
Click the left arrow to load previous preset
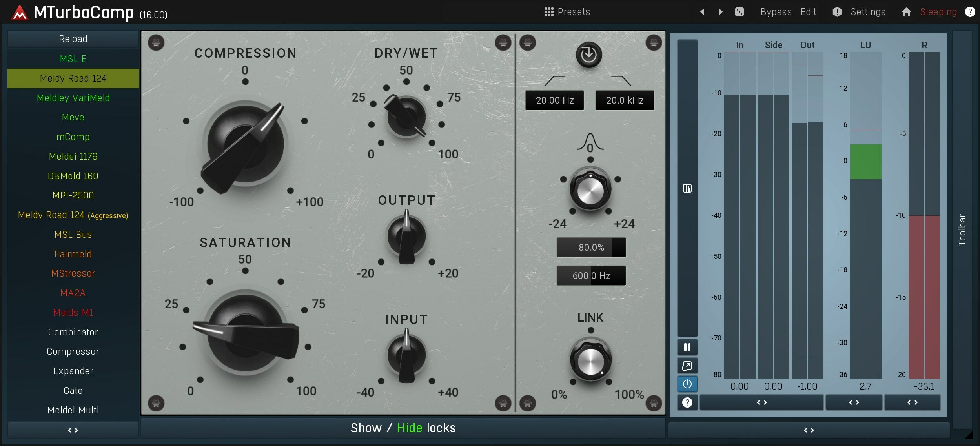702,12
